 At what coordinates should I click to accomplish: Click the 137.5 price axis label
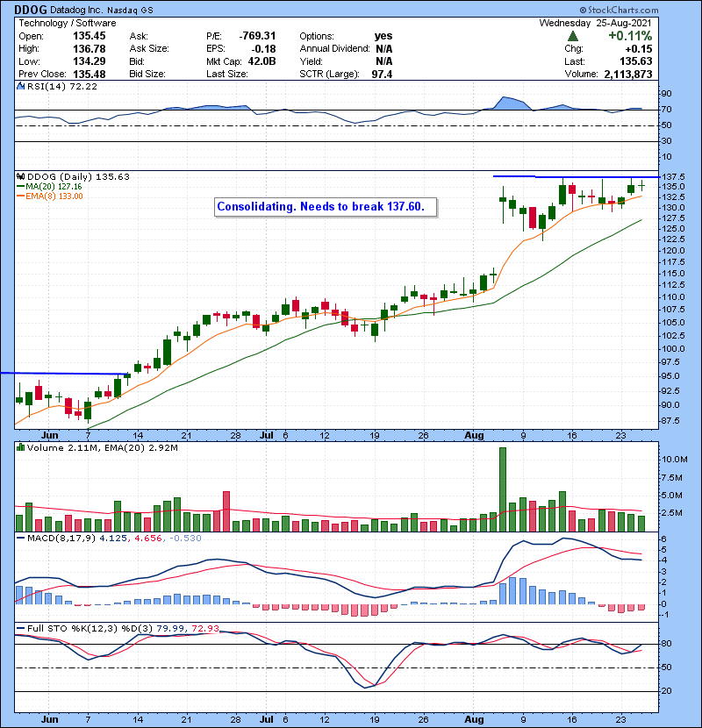pyautogui.click(x=673, y=177)
